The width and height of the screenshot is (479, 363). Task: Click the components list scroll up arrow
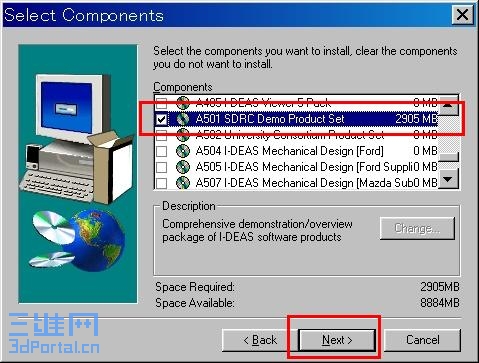448,105
